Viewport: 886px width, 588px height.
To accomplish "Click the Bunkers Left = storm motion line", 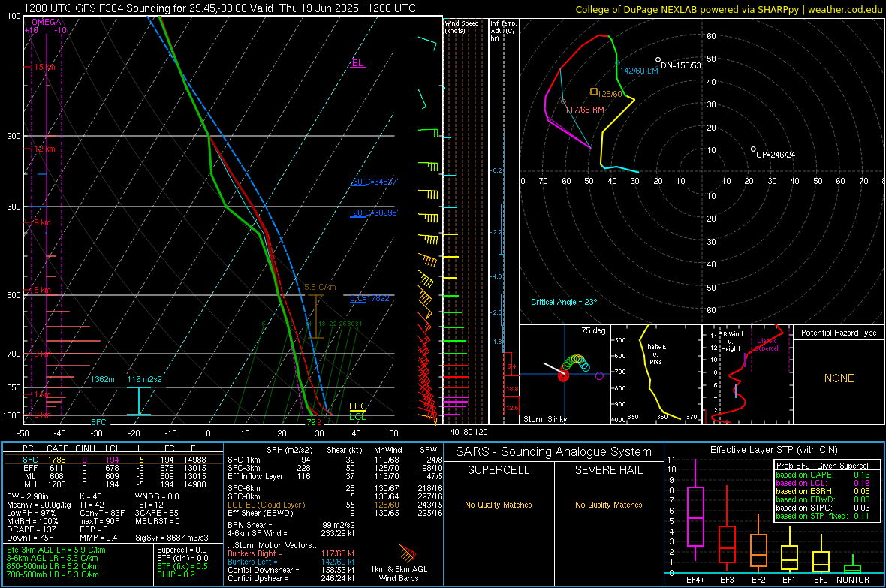I will tap(291, 562).
